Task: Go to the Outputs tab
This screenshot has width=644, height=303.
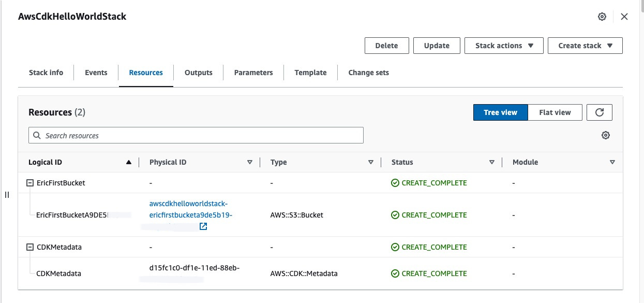Action: pyautogui.click(x=199, y=73)
